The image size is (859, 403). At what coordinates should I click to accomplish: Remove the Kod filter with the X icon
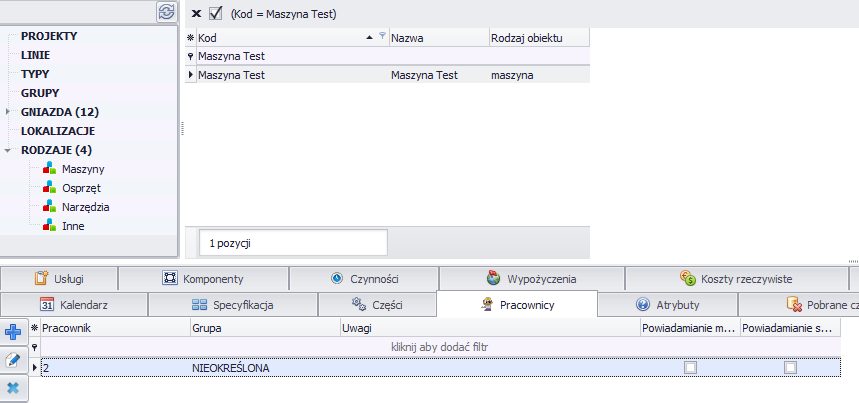pos(196,14)
